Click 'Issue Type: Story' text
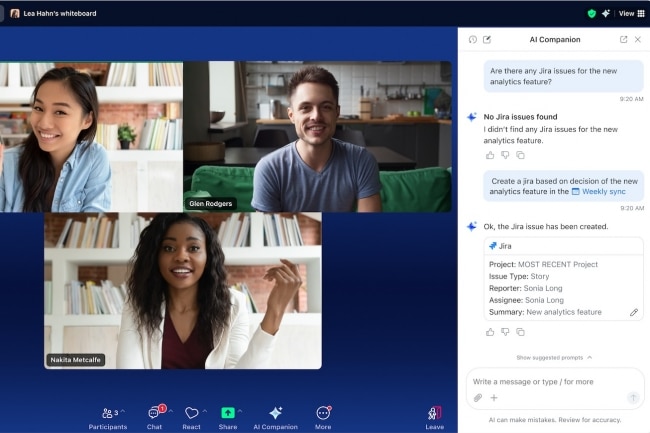The height and width of the screenshot is (433, 650). click(x=519, y=276)
